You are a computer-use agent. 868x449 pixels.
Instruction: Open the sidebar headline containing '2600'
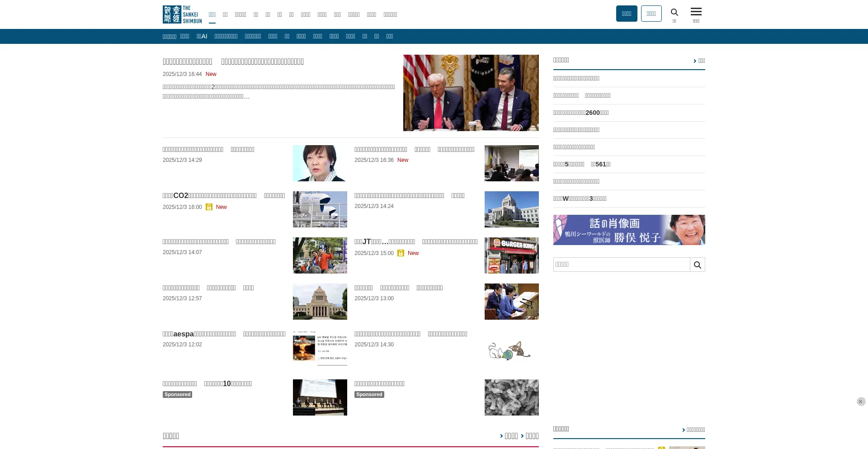[581, 113]
